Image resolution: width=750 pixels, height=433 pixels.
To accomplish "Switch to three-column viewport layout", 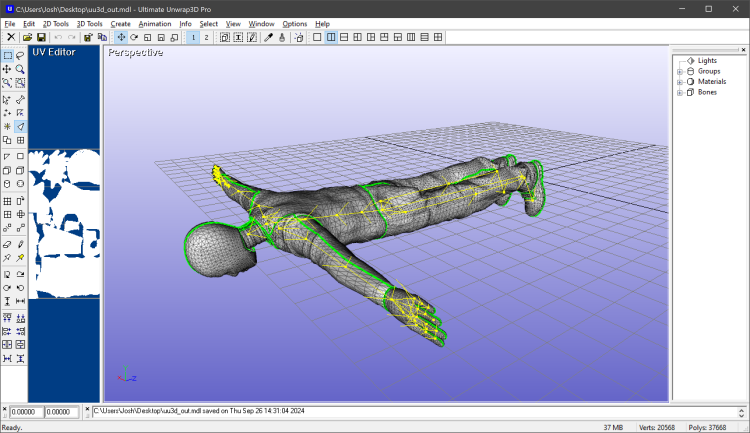I will pyautogui.click(x=411, y=37).
